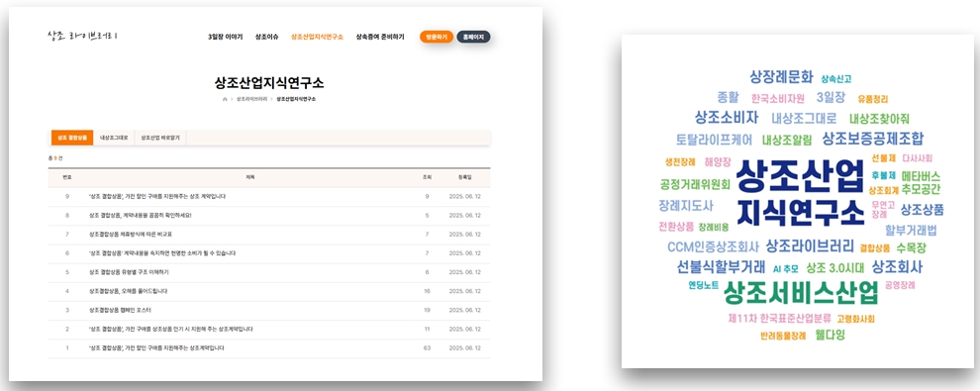Click 상조라이브러리 in the breadcrumb
This screenshot has height=391, width=980.
point(251,99)
